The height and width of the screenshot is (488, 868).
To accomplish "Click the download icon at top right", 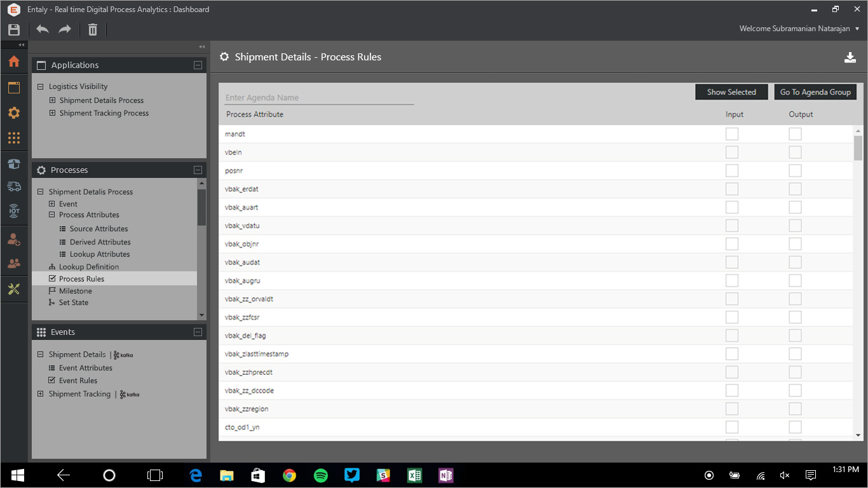I will pos(850,58).
